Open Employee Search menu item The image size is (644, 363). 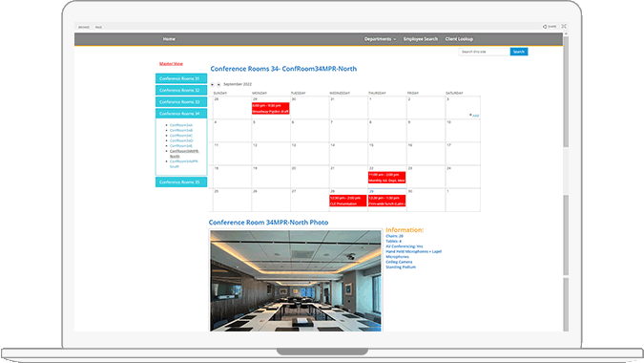[x=421, y=39]
